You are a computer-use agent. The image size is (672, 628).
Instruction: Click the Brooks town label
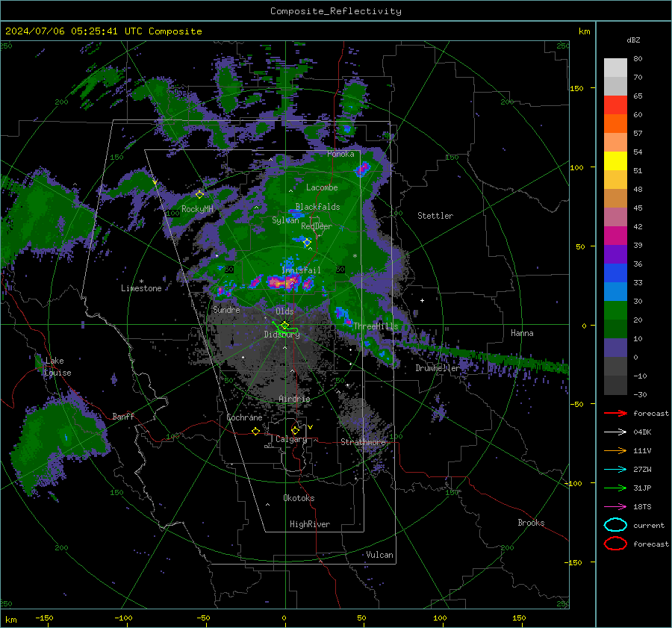[x=531, y=523]
